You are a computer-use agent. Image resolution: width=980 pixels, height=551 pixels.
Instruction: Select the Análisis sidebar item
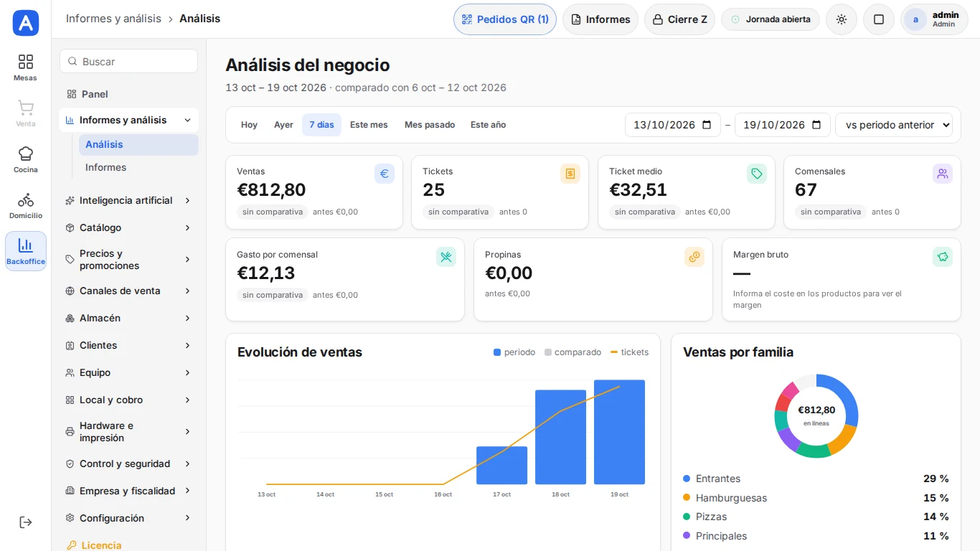tap(138, 144)
